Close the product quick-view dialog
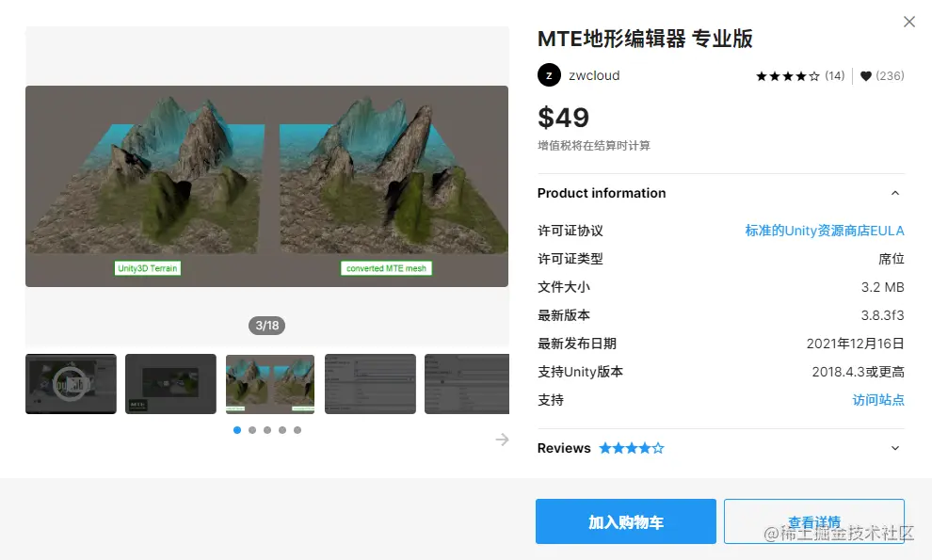The height and width of the screenshot is (560, 932). (x=908, y=22)
